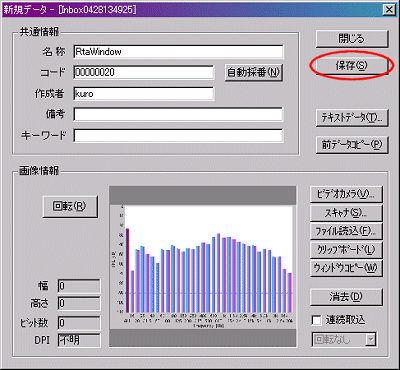Viewport: 400px width, 370px height.
Task: Click the 閉じる button
Action: coord(352,39)
